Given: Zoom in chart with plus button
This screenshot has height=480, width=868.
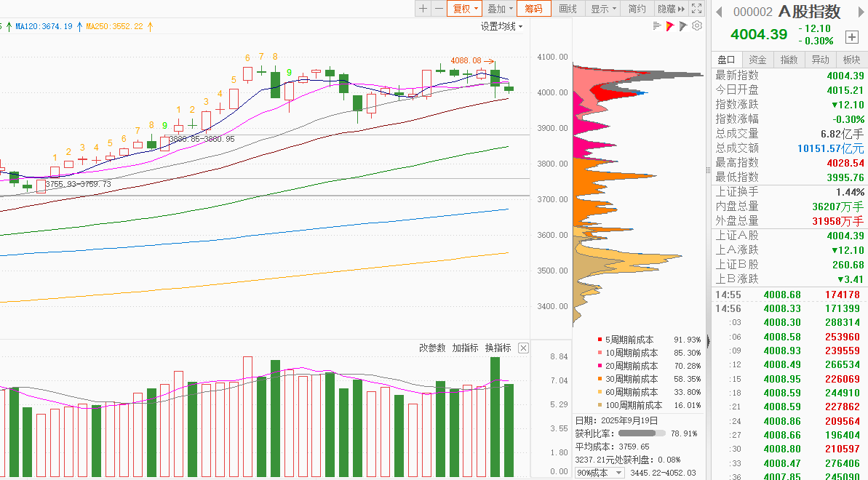Looking at the screenshot, I should 423,8.
